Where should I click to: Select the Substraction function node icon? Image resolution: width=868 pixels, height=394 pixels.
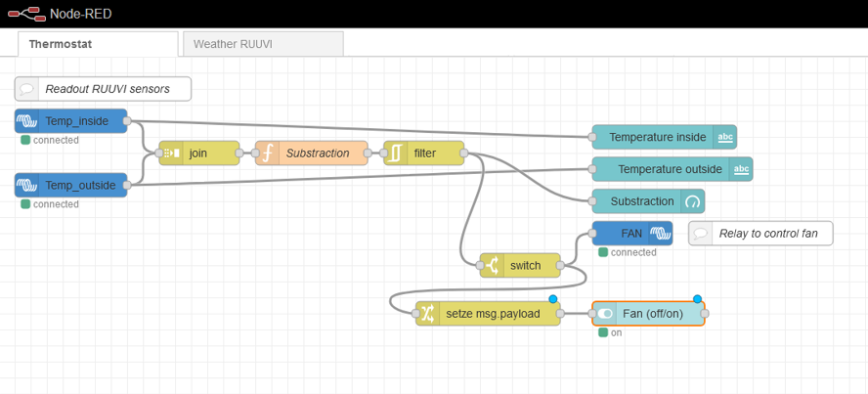pos(267,153)
